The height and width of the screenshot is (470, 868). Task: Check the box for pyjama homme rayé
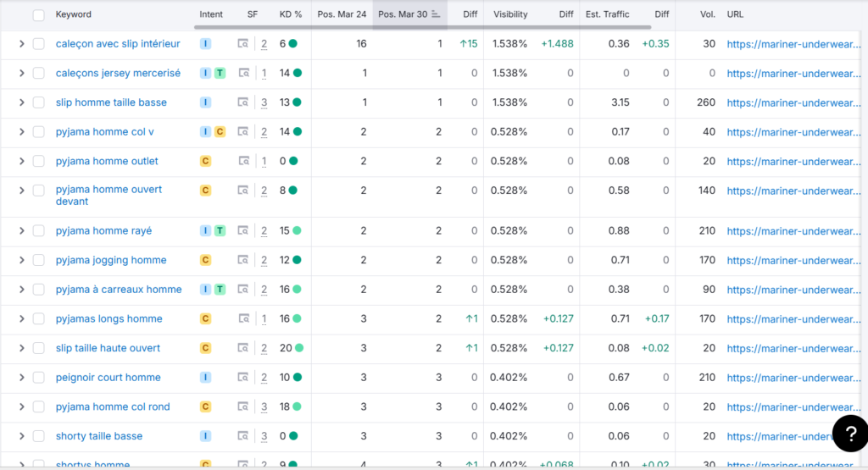[x=38, y=230]
